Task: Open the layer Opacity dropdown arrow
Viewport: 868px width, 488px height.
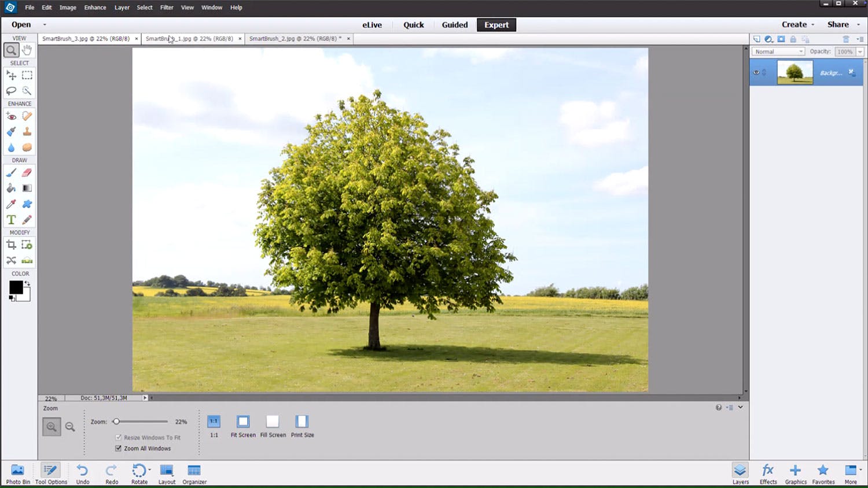Action: click(x=860, y=51)
